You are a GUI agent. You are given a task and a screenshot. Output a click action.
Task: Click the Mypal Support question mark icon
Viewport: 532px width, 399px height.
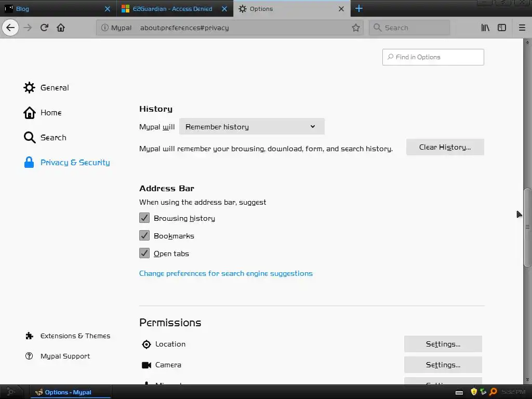click(29, 356)
